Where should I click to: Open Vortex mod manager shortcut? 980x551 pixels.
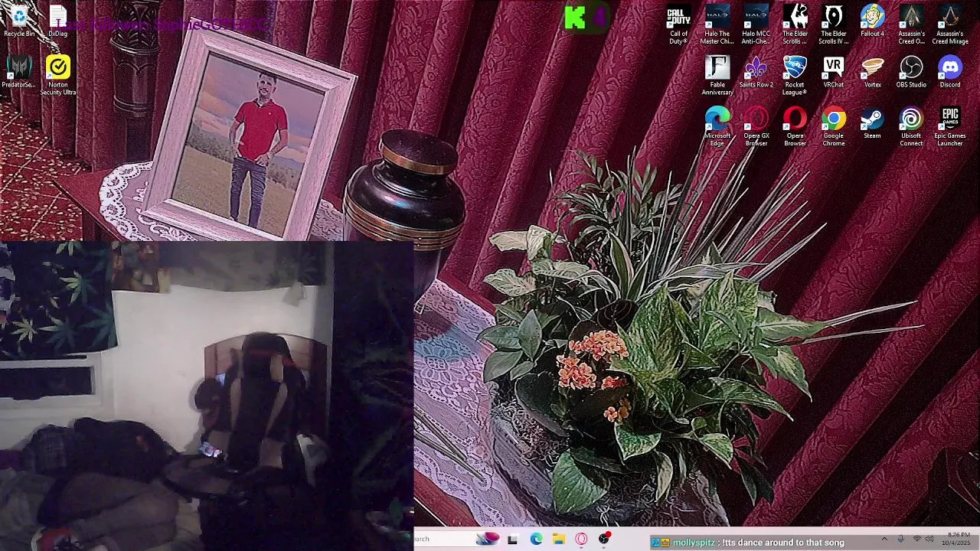(872, 72)
